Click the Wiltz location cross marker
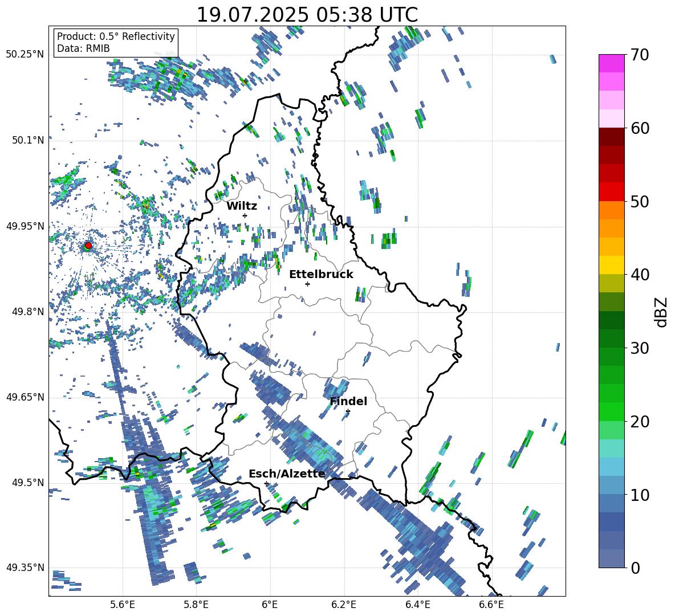The image size is (675, 616). tap(245, 215)
